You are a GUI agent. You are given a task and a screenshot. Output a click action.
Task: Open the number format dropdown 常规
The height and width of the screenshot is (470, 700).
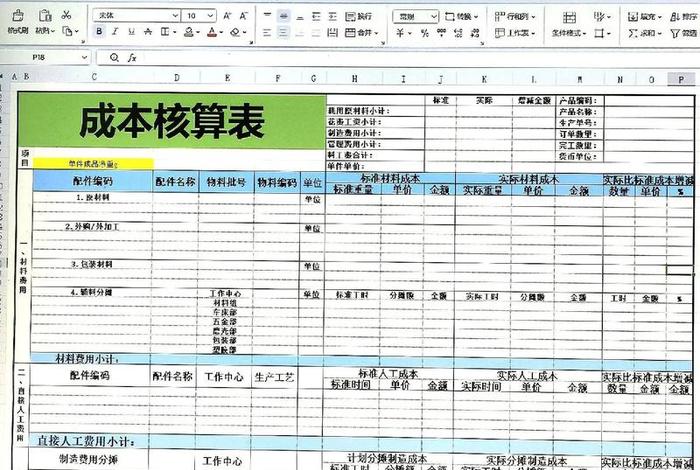[416, 17]
